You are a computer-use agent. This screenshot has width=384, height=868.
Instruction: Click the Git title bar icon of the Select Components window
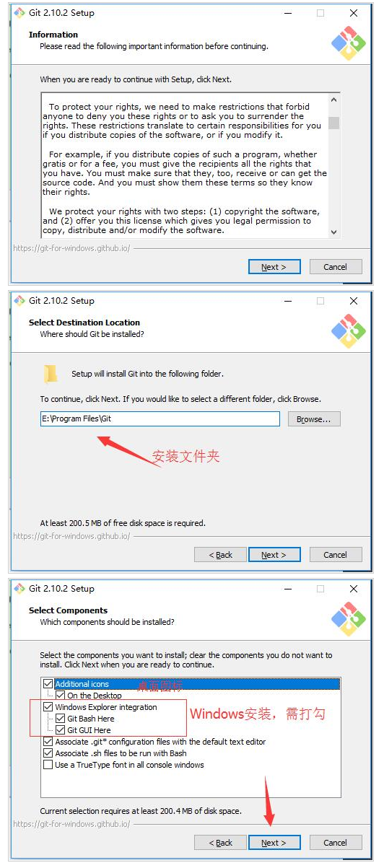click(x=19, y=588)
